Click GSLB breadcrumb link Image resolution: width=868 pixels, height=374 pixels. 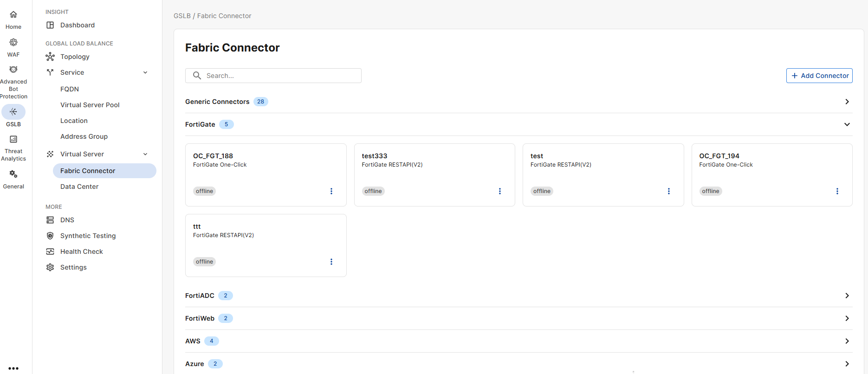click(x=182, y=16)
